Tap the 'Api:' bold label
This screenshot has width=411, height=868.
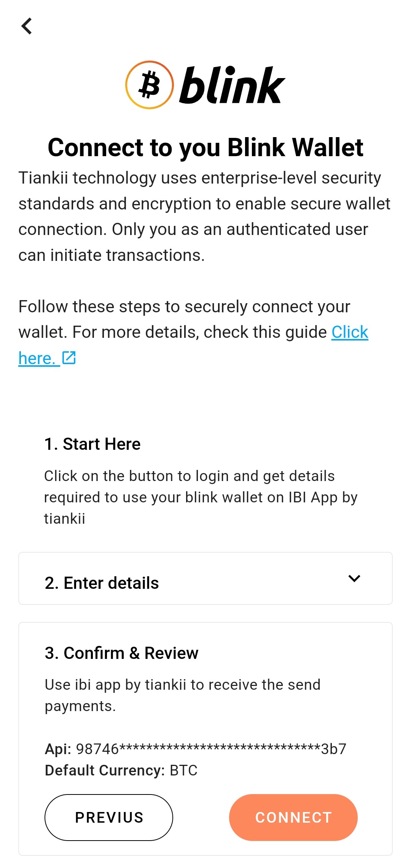pos(58,749)
